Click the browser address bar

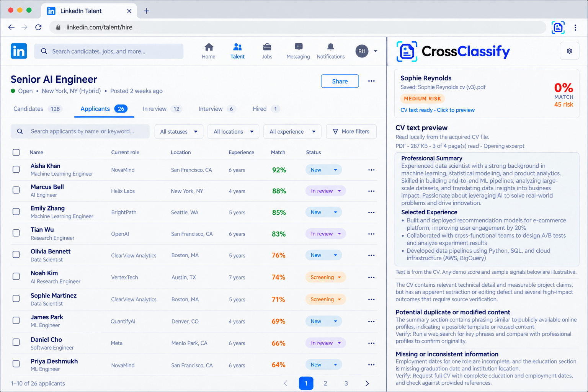[298, 27]
